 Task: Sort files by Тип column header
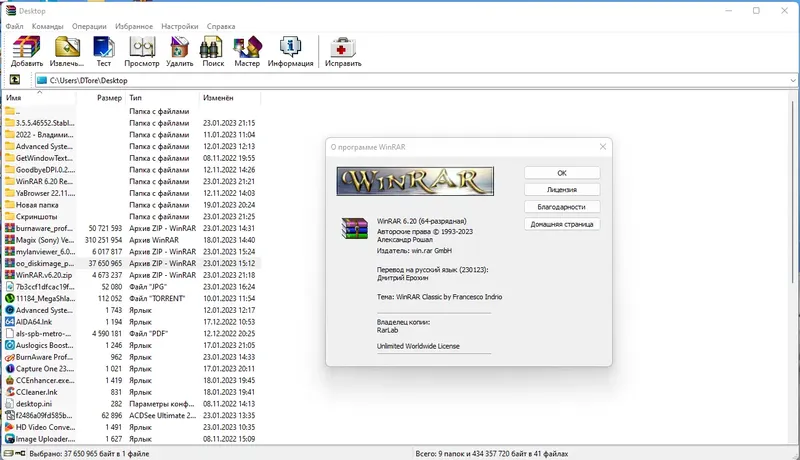pos(162,97)
